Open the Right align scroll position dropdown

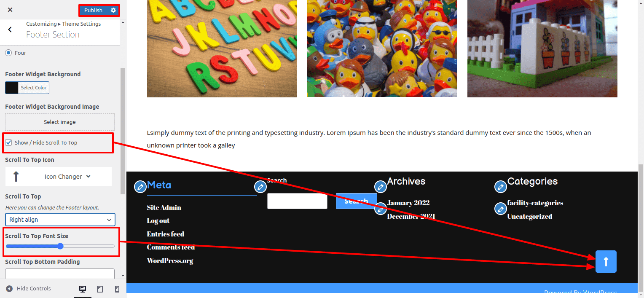60,220
